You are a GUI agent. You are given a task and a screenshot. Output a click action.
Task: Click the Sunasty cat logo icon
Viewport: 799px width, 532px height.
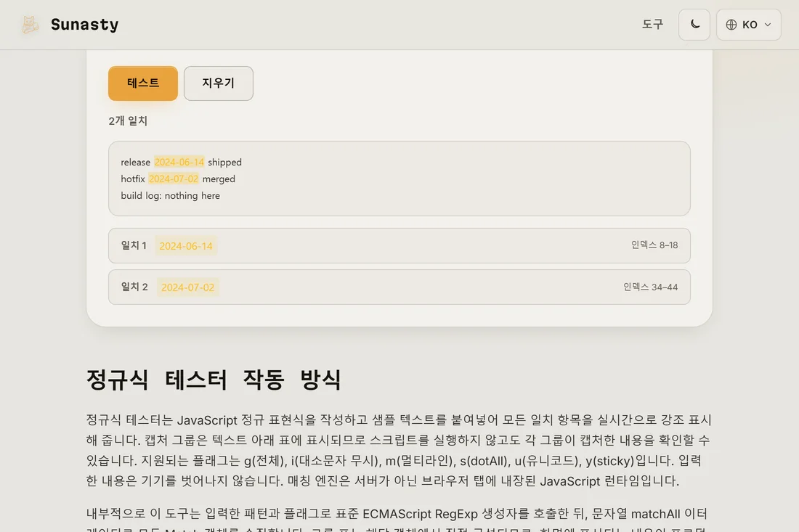tap(30, 25)
